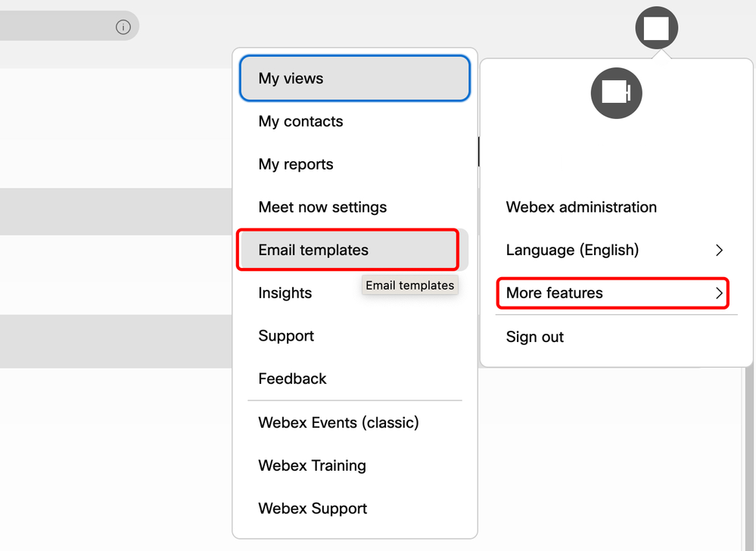Image resolution: width=756 pixels, height=551 pixels.
Task: Open Meet now settings
Action: (x=322, y=207)
